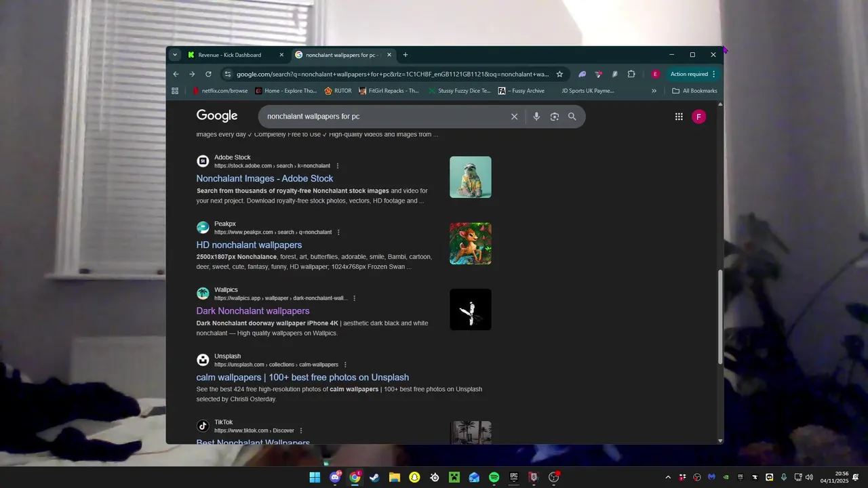The height and width of the screenshot is (488, 868).
Task: Select the nonchalant wallpapers tab
Action: point(344,55)
